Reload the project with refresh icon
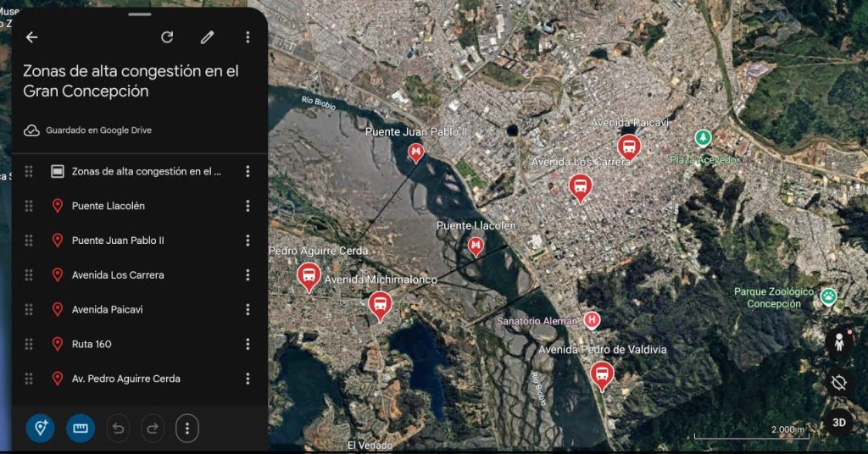Screen dimensions: 868x454 (x=167, y=37)
